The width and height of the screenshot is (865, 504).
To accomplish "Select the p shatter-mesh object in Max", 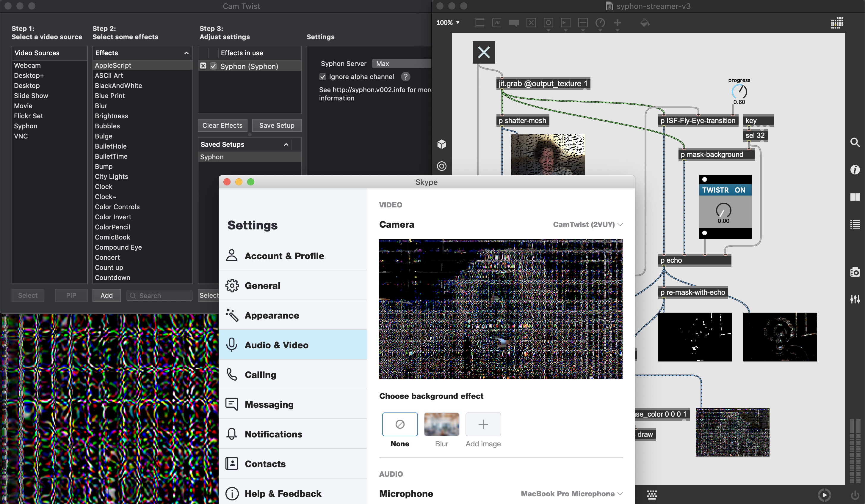I will click(x=523, y=121).
